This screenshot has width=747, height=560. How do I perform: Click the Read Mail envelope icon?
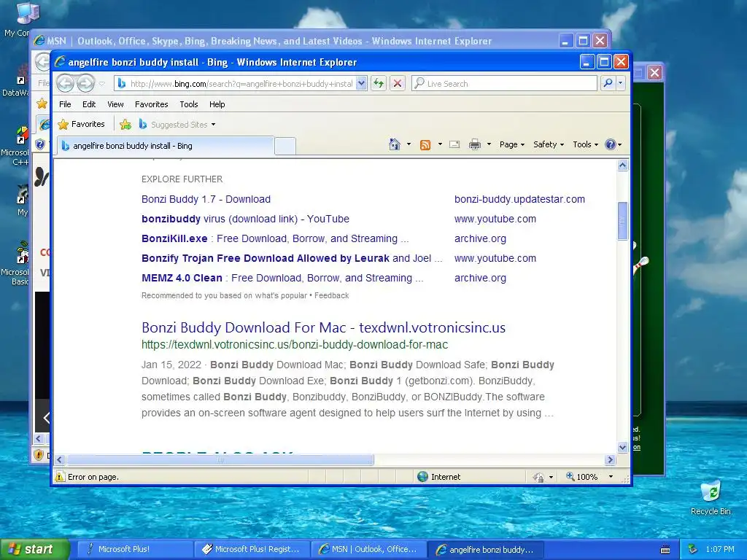(x=454, y=144)
